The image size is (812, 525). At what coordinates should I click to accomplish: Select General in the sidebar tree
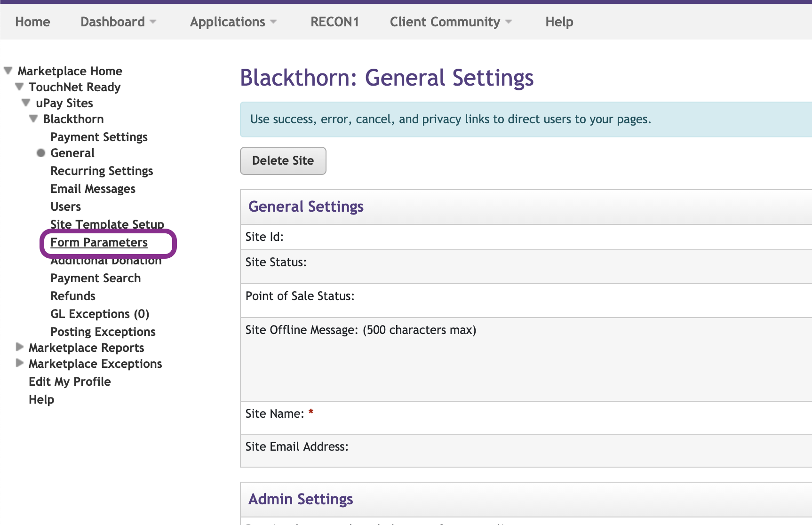point(72,153)
